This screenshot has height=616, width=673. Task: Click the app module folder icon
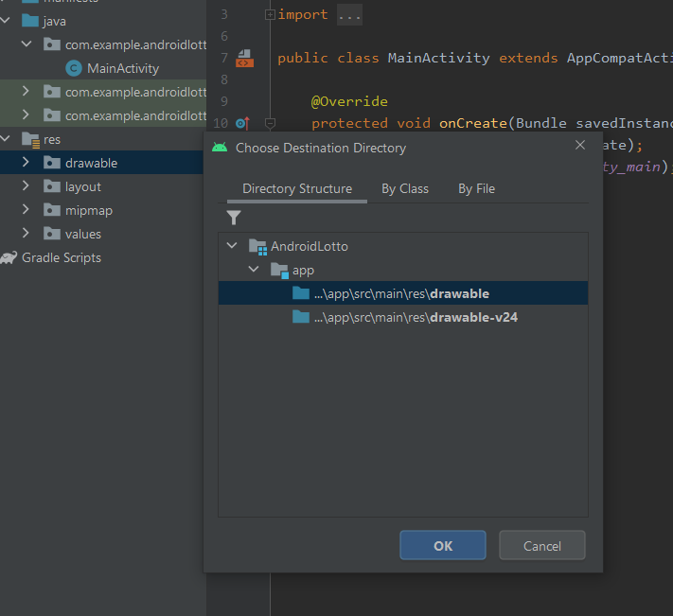279,271
